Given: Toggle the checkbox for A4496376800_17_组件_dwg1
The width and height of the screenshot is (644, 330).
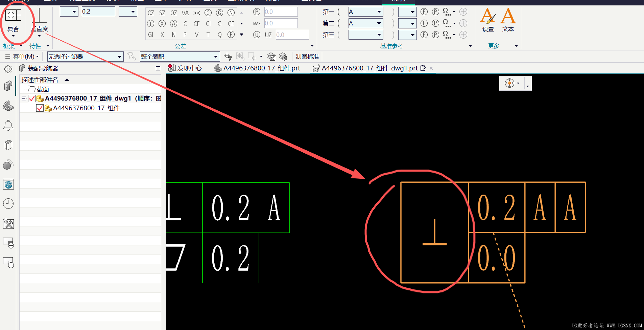Looking at the screenshot, I should 32,98.
